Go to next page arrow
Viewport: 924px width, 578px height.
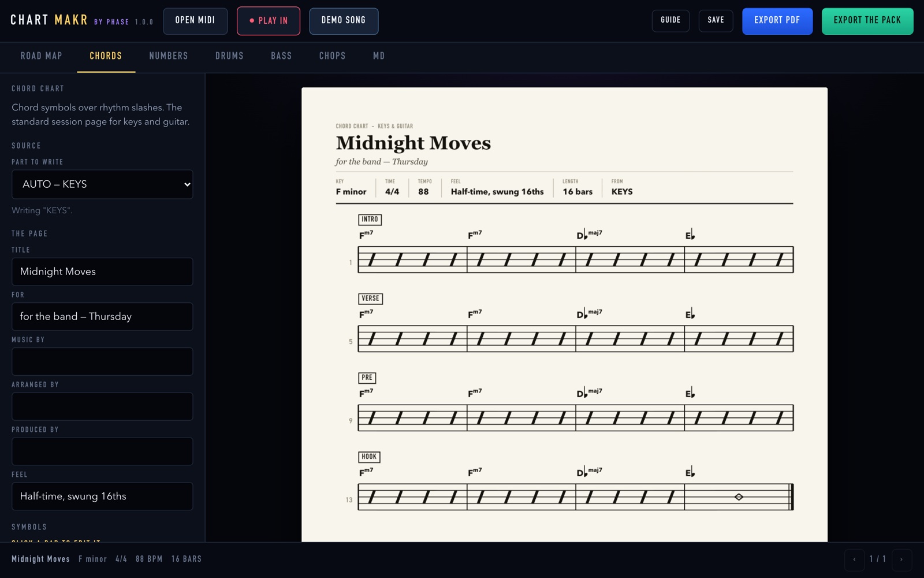coord(901,560)
